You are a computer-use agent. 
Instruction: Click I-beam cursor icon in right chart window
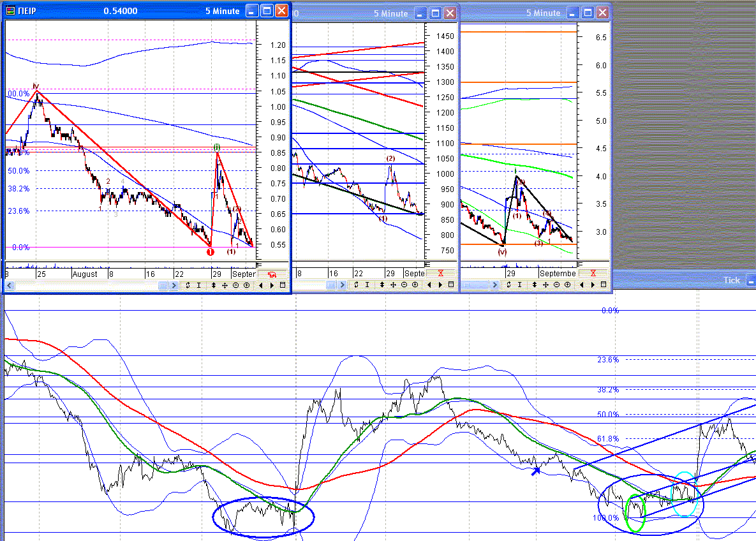[x=519, y=285]
